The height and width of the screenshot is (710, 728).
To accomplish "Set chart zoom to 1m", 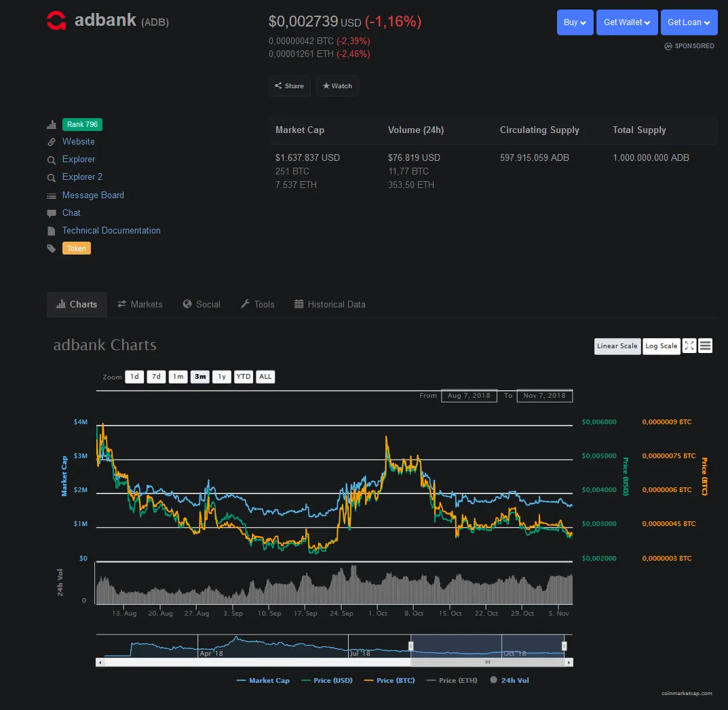I will pos(178,377).
